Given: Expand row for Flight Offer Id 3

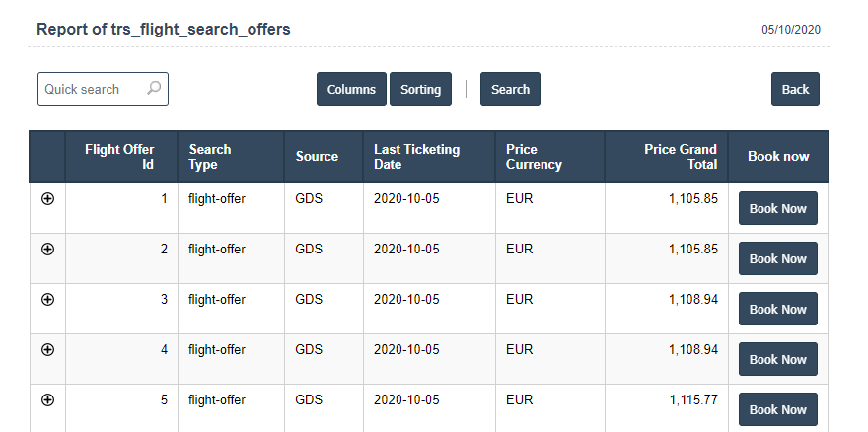Looking at the screenshot, I should (47, 299).
